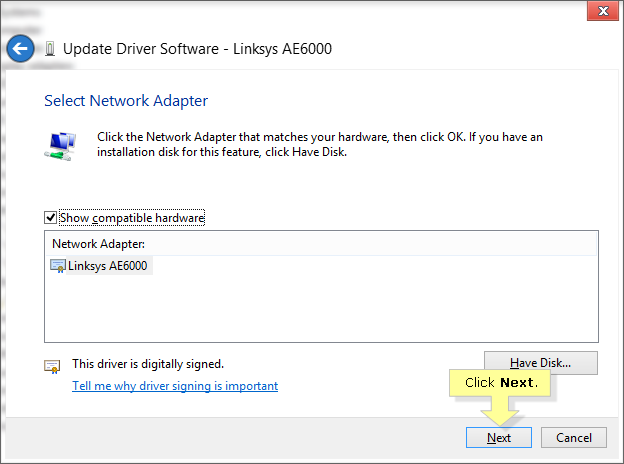Click the Show compatible hardware label
624x464 pixels.
132,218
